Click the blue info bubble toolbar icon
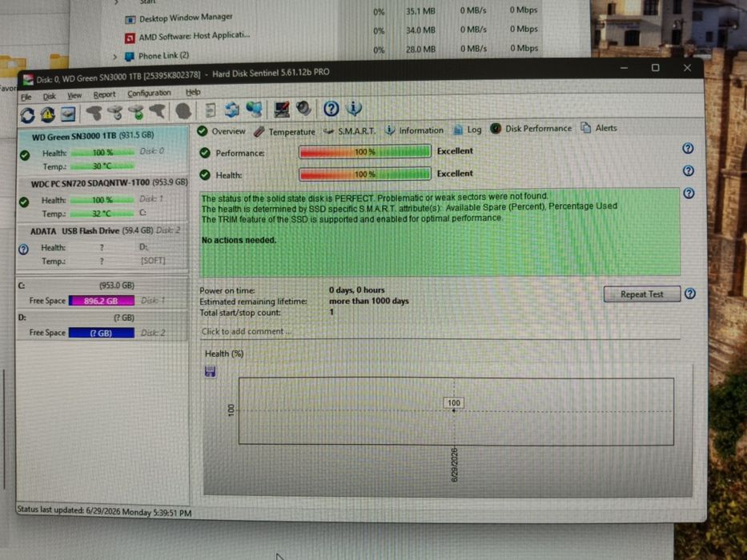The height and width of the screenshot is (560, 747). (354, 108)
